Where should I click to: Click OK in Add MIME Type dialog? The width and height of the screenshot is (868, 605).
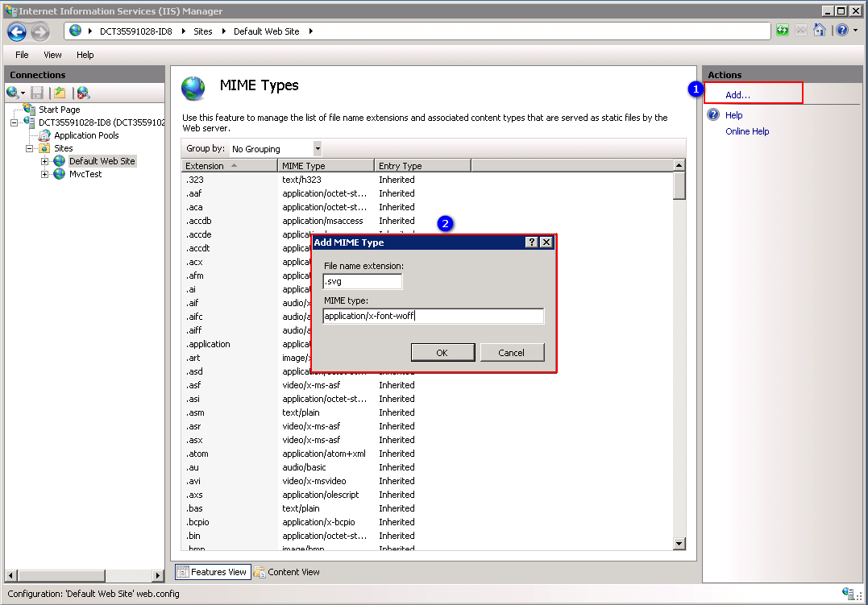click(x=442, y=353)
